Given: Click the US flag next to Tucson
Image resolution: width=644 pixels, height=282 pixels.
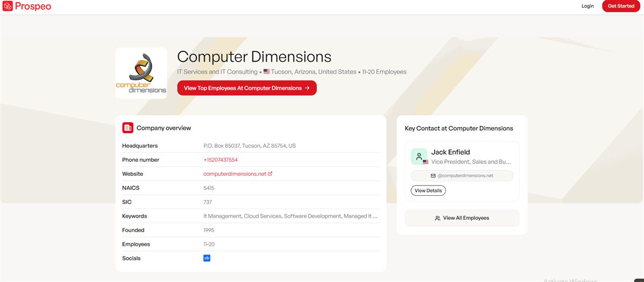Looking at the screenshot, I should tap(267, 72).
